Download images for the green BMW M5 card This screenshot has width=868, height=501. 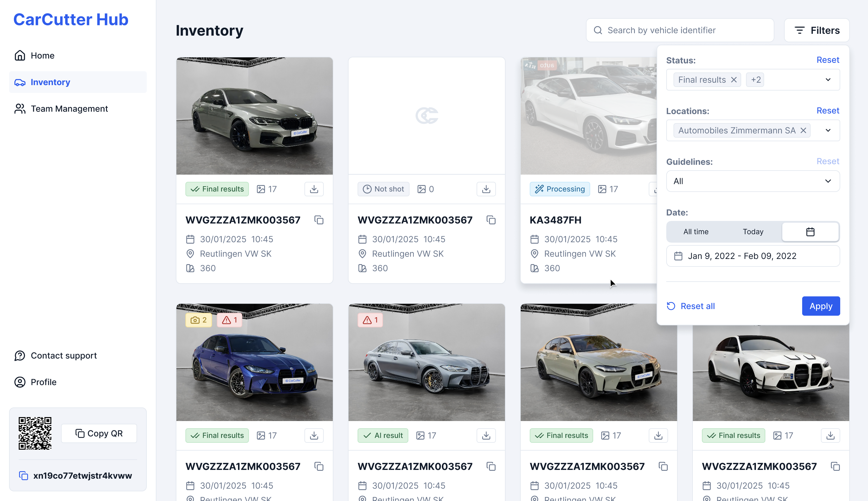314,189
